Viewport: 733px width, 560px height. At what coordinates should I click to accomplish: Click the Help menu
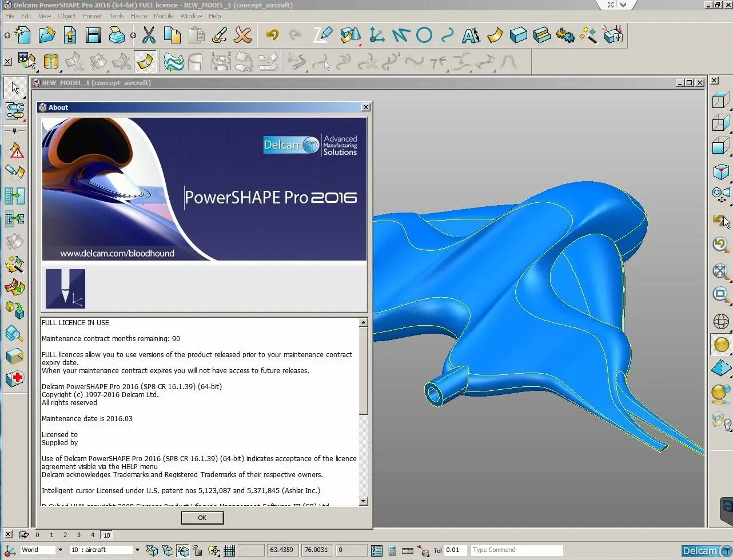point(215,16)
